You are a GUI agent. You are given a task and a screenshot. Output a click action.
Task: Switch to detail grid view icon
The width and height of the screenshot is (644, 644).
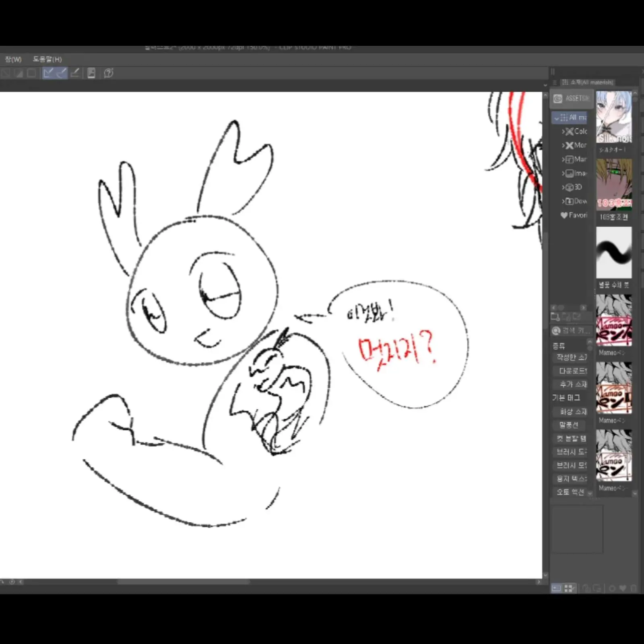[x=569, y=588]
